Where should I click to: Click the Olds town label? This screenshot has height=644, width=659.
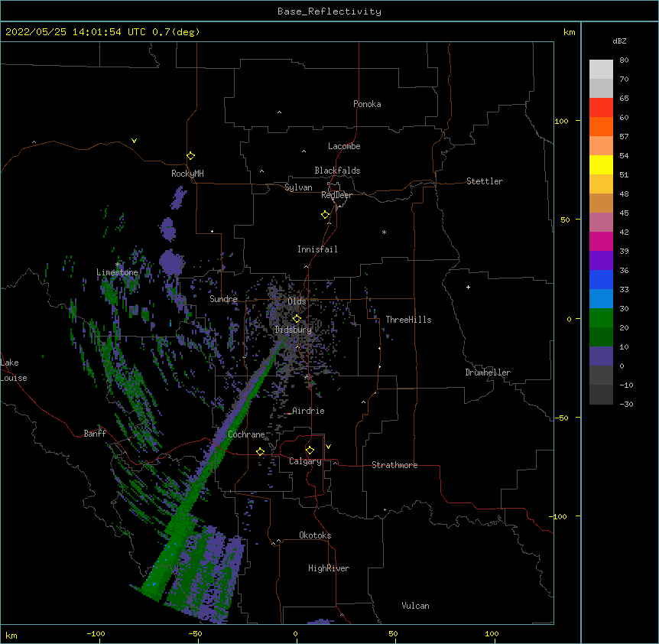point(297,301)
